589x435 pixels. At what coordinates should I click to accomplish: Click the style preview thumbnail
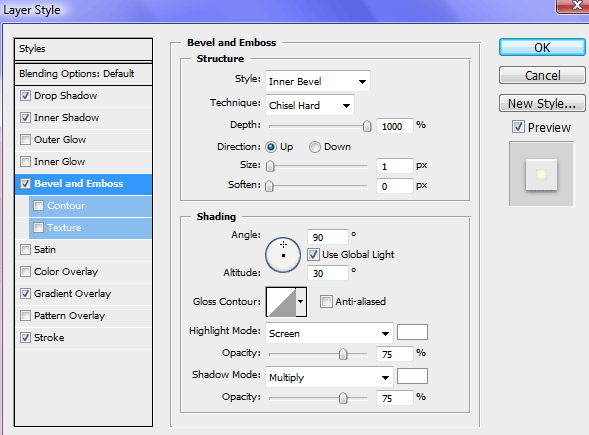541,174
